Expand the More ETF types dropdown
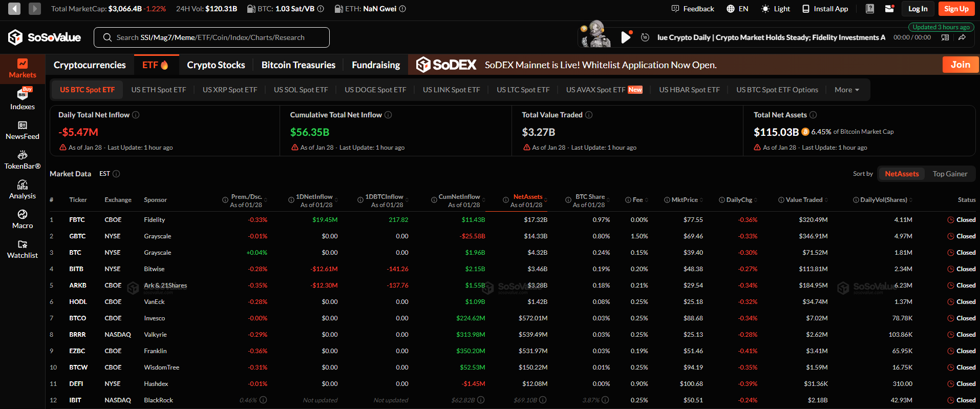Viewport: 980px width, 409px height. point(847,90)
